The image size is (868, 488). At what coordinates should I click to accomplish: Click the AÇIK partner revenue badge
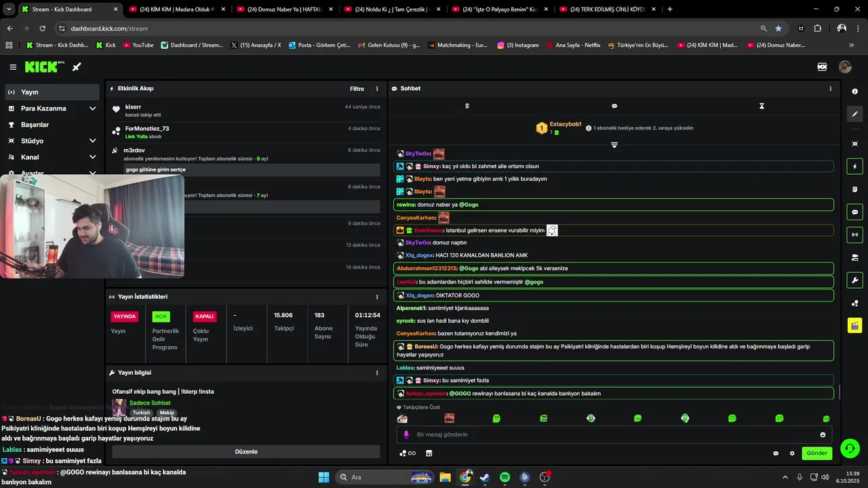(x=161, y=317)
